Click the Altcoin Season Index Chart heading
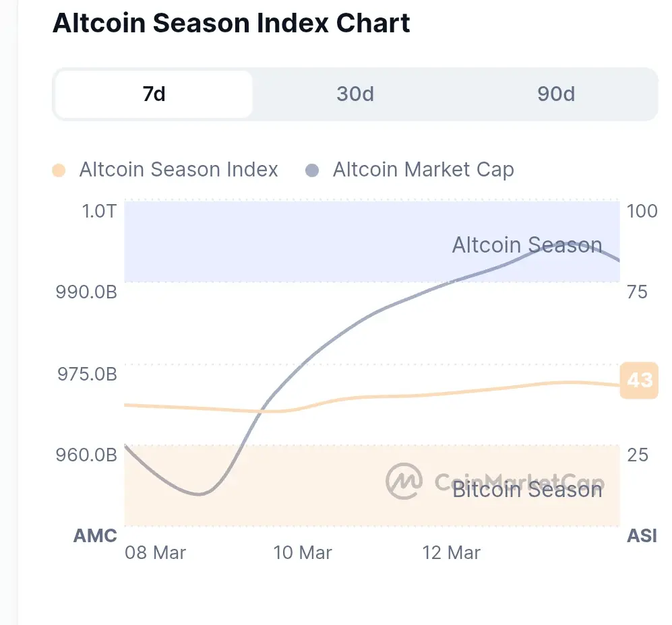 [x=231, y=24]
